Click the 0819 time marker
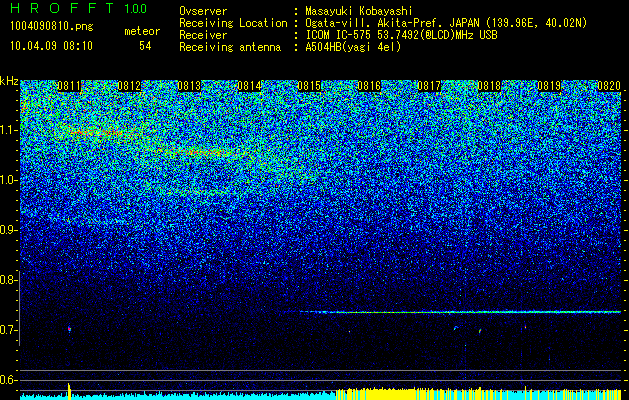 (x=549, y=86)
